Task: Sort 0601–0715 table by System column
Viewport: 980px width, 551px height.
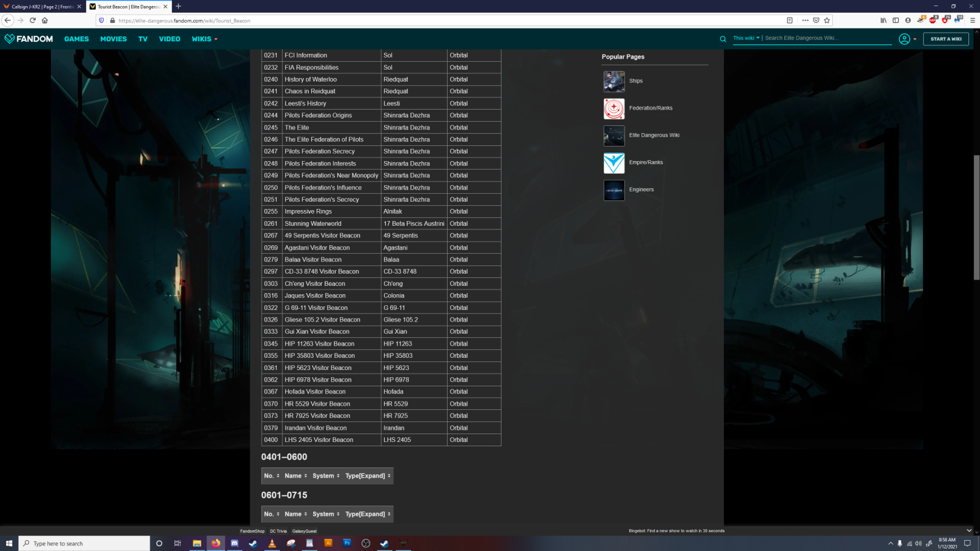Action: tap(326, 514)
